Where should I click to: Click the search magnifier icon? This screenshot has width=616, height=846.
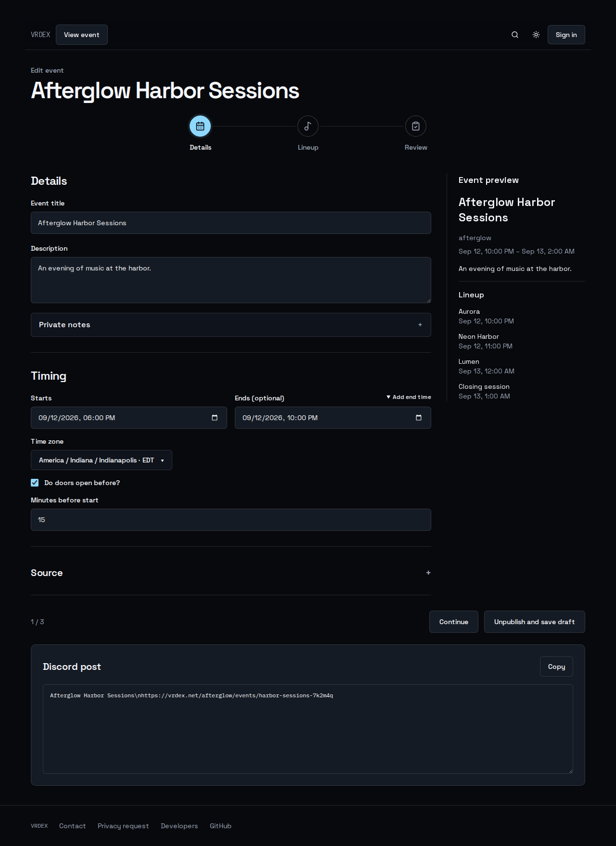click(515, 35)
